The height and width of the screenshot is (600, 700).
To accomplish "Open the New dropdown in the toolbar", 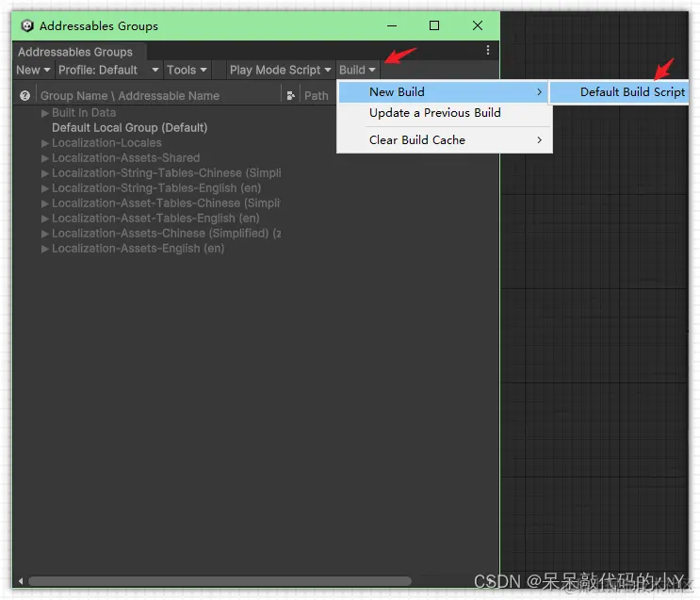I will pos(33,70).
